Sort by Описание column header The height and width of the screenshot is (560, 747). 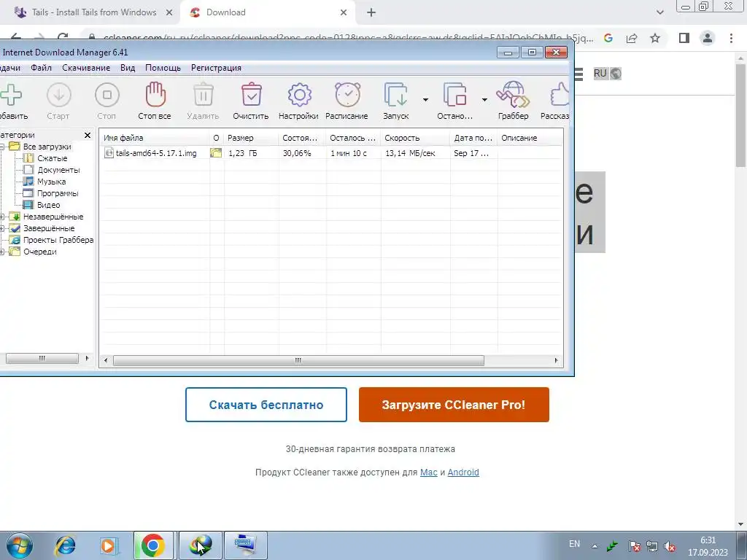530,138
